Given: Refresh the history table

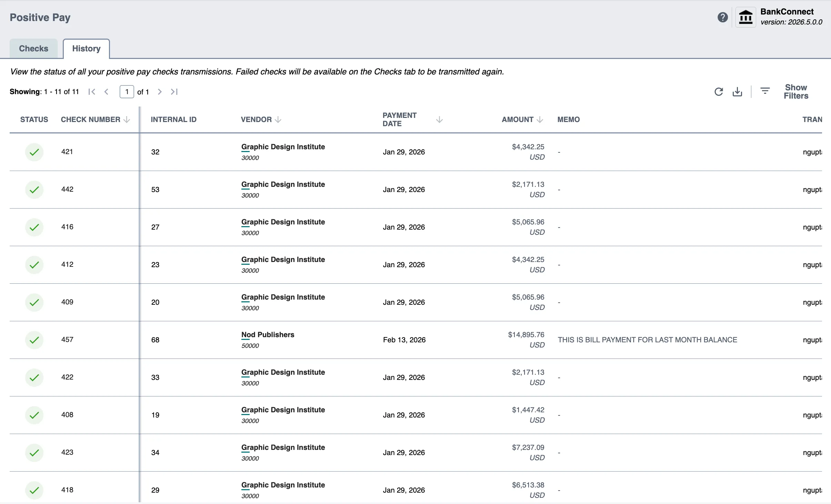Looking at the screenshot, I should click(x=719, y=92).
